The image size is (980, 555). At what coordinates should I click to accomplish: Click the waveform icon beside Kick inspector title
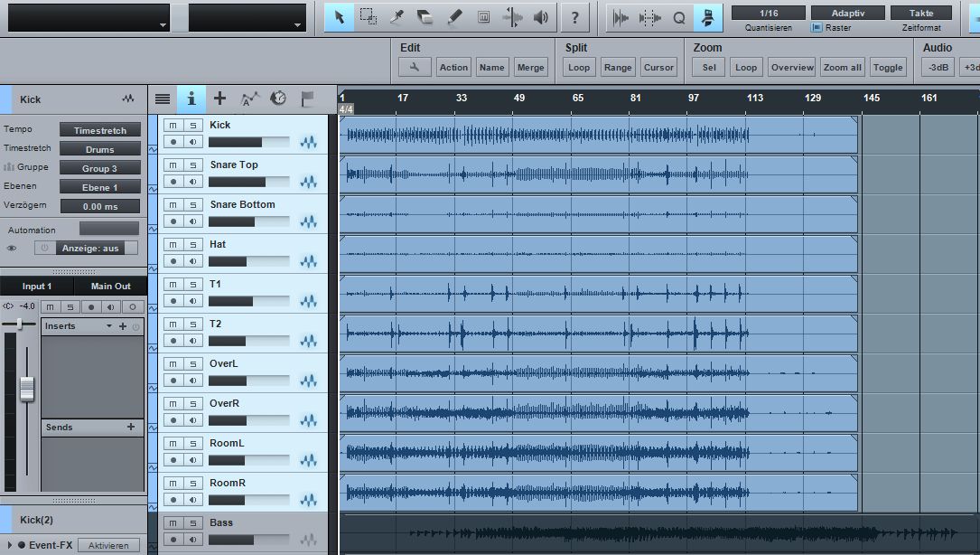(x=128, y=99)
